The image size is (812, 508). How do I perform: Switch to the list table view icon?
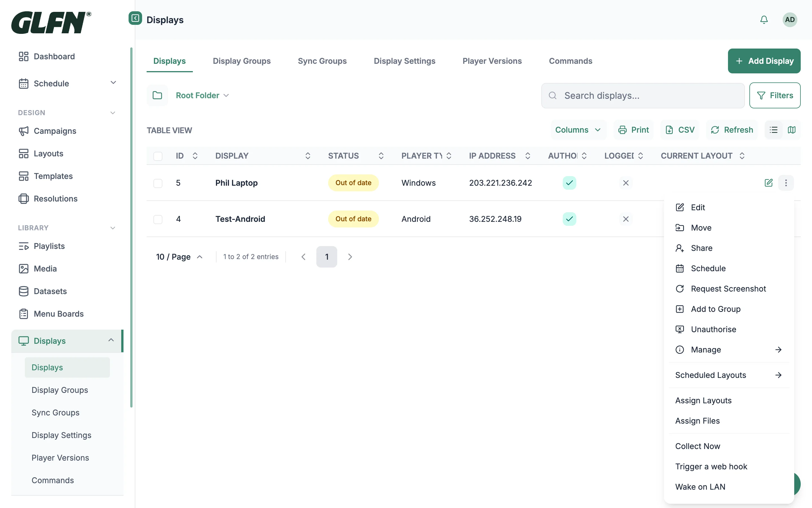[x=773, y=130]
